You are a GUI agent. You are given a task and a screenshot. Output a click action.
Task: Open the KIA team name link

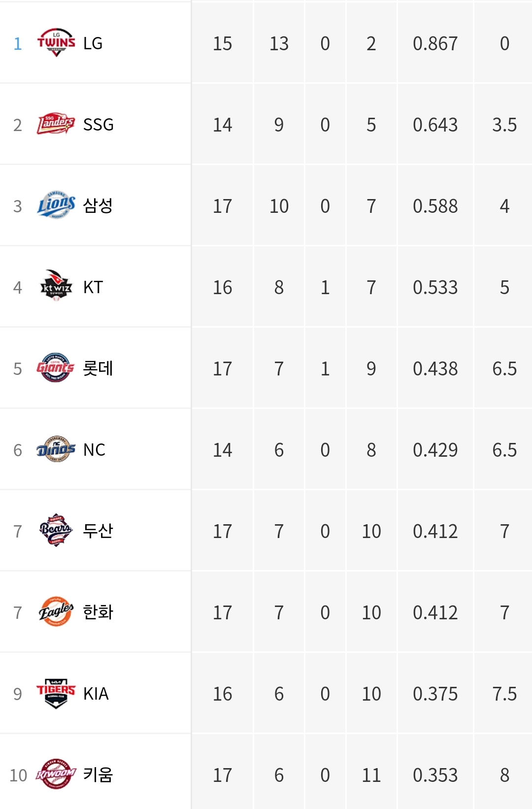pyautogui.click(x=96, y=694)
